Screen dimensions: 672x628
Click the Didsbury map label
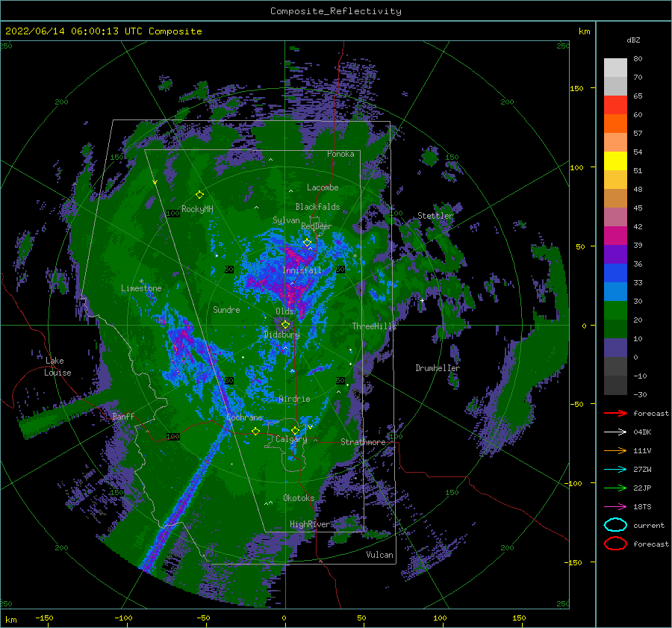[x=281, y=335]
